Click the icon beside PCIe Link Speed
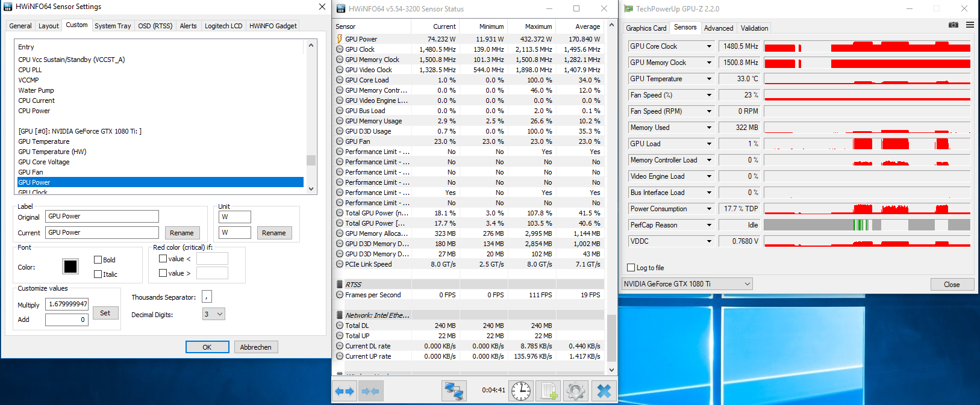 pos(340,264)
